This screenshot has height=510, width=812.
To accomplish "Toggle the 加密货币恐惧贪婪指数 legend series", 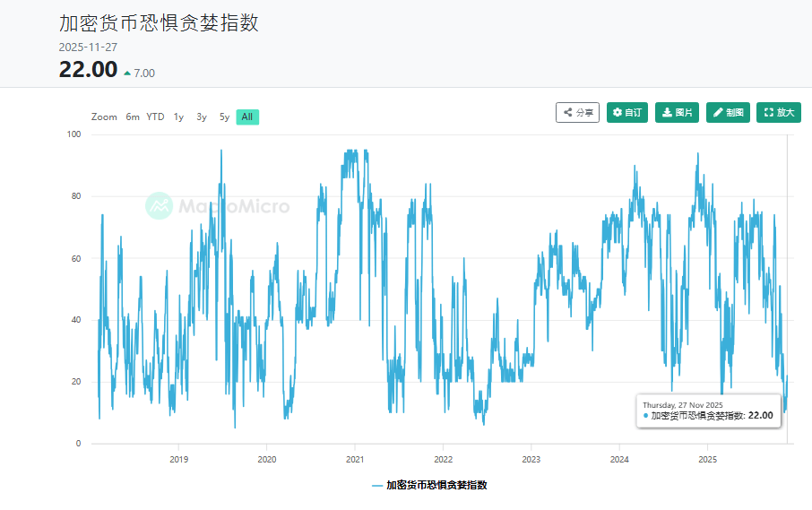I will (429, 485).
